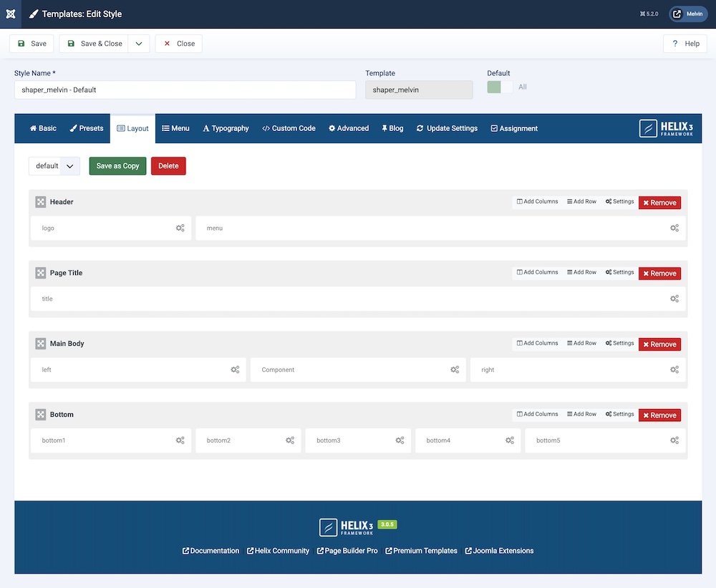Click the Component column gear icon

pyautogui.click(x=455, y=370)
